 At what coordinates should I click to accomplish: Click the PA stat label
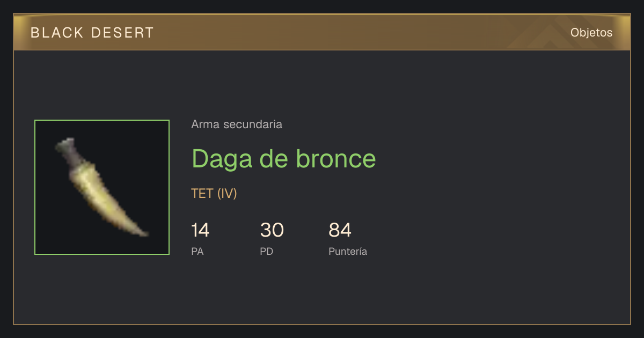click(197, 251)
